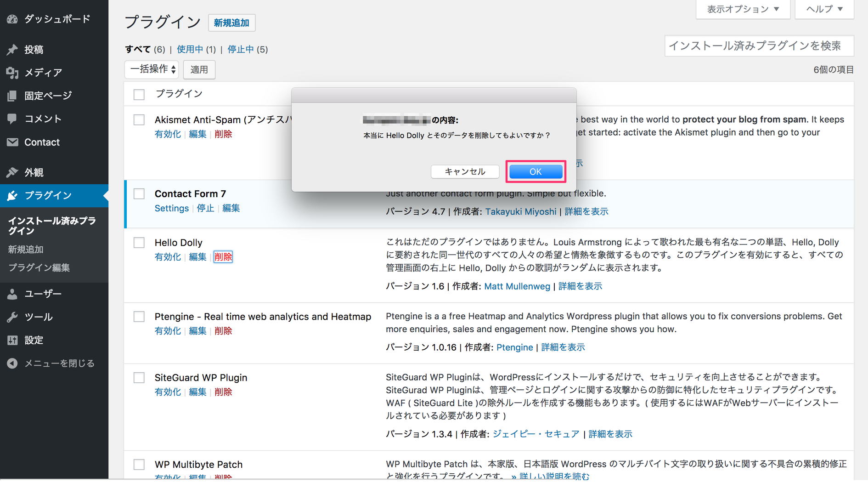
Task: Click 編集 for Contact Form 7
Action: tap(231, 208)
